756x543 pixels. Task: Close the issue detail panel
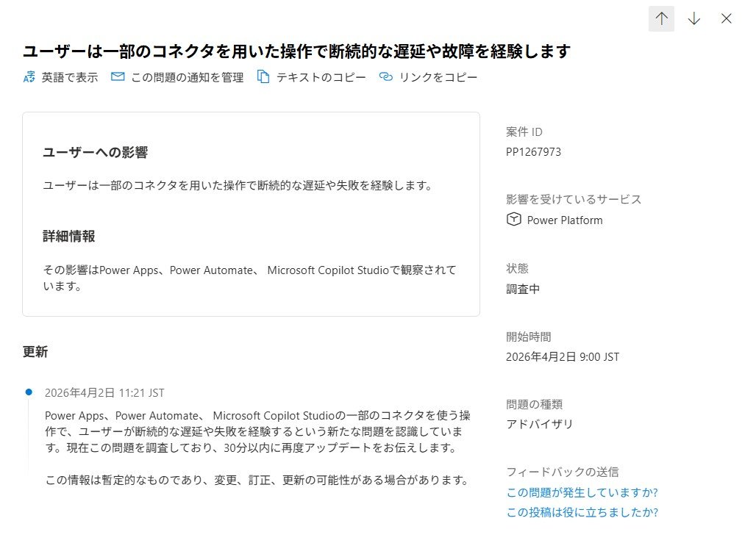tap(726, 19)
